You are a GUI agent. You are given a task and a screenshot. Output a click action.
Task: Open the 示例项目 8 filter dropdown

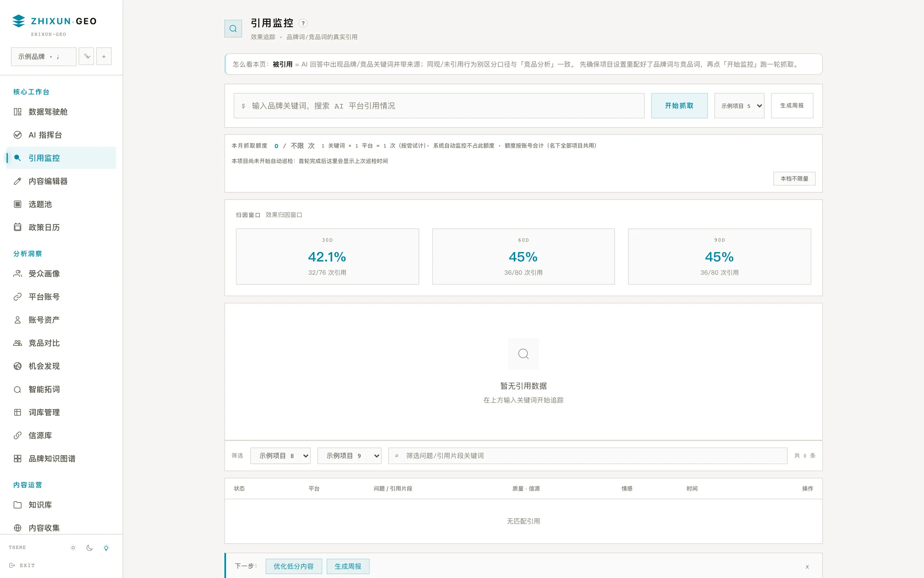[x=280, y=455]
